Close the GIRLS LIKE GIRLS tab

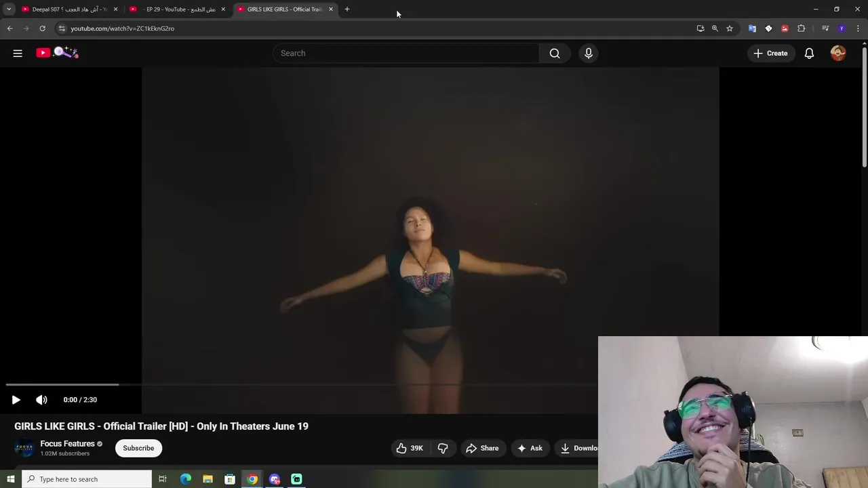point(331,9)
